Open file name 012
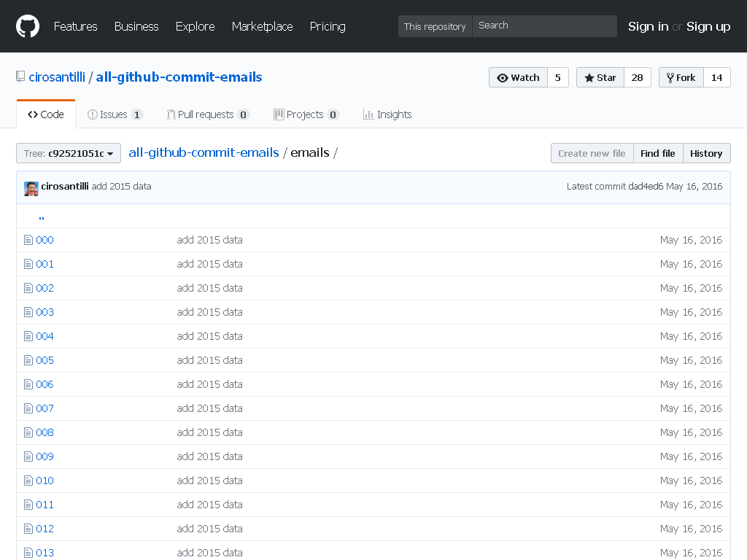Screen dimensions: 747x560 click(44, 529)
